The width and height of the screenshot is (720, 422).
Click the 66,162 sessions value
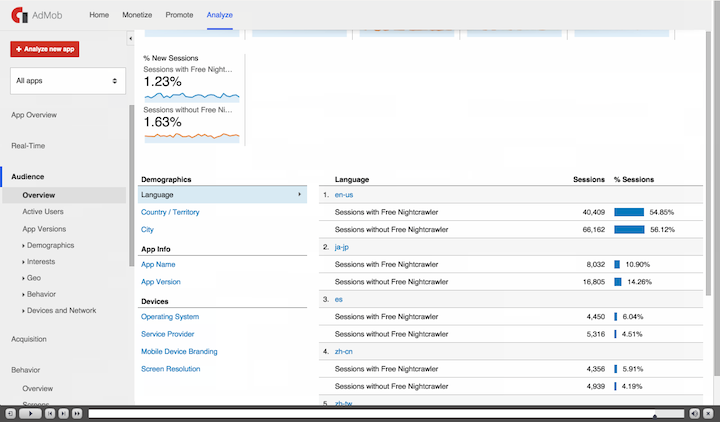594,230
